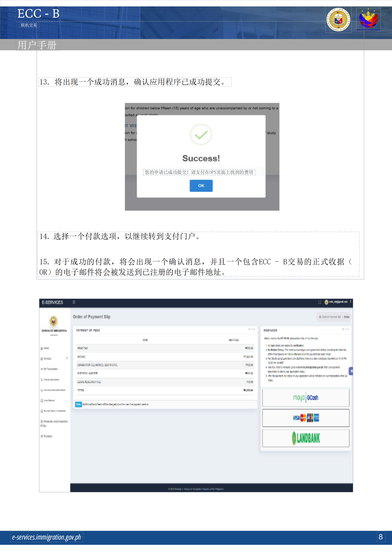Click Index breadcrumb item
Viewport: 392px width, 555px height.
tap(347, 317)
